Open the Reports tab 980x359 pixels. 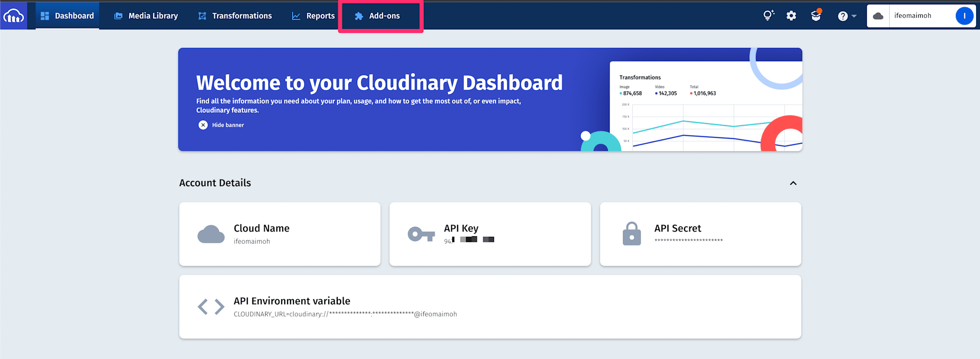pos(314,16)
